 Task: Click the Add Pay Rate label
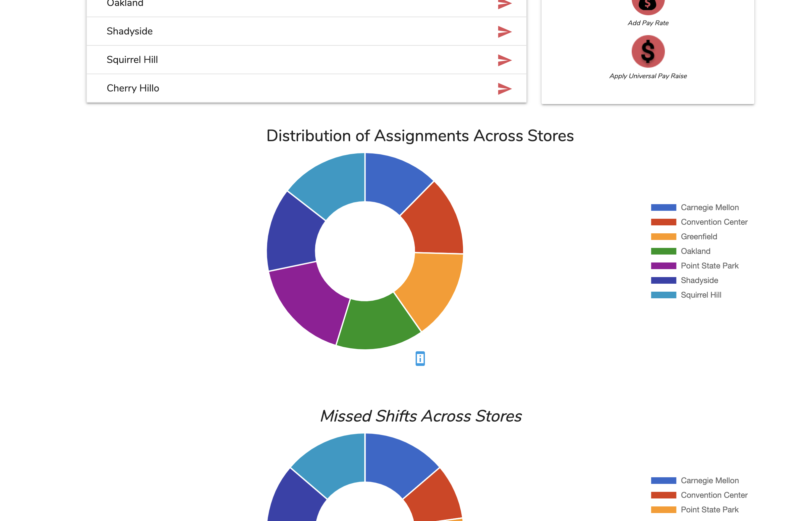[648, 23]
